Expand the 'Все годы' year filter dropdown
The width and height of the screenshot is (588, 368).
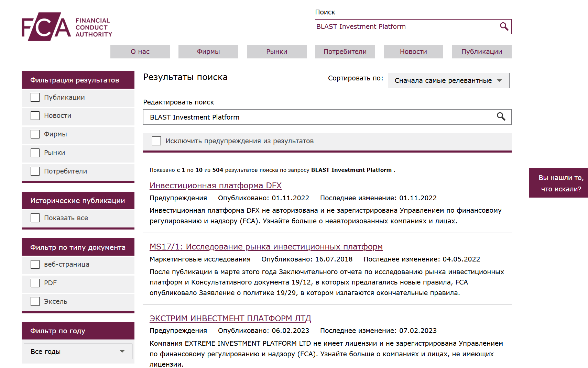(78, 351)
